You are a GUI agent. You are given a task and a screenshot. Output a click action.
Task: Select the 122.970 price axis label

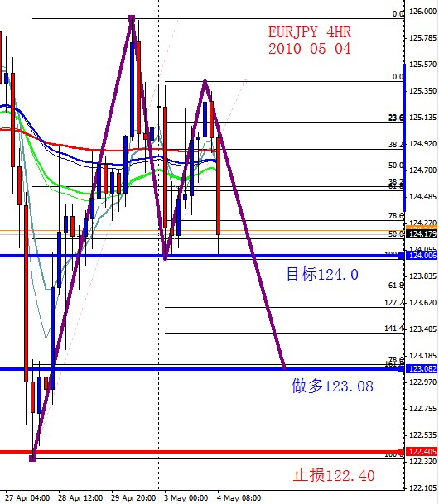423,382
